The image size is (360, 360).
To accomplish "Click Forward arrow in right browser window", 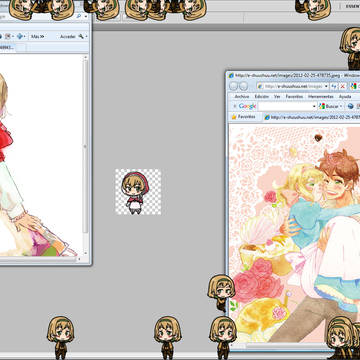I will (x=244, y=86).
